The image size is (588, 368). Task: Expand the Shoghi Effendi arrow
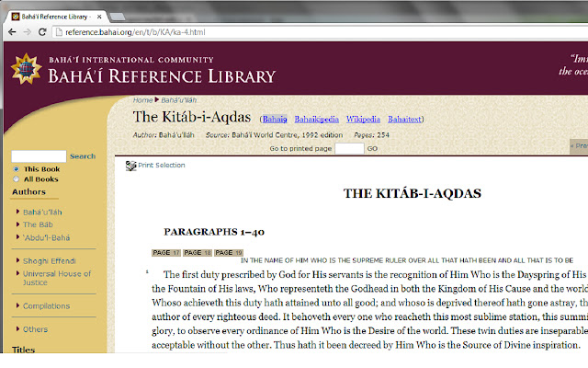(x=17, y=260)
